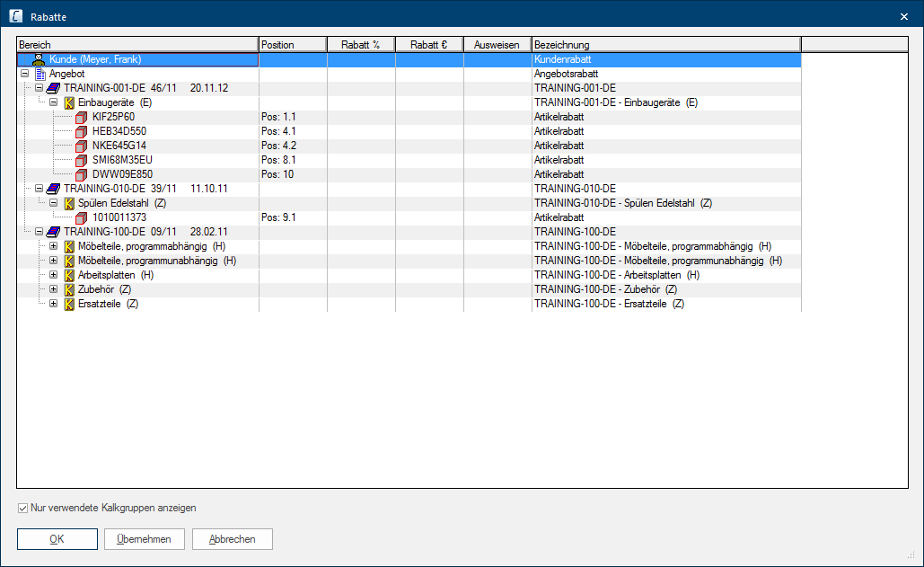Viewport: 924px width, 567px height.
Task: Click the red article icon for KIF25P60
Action: [82, 117]
